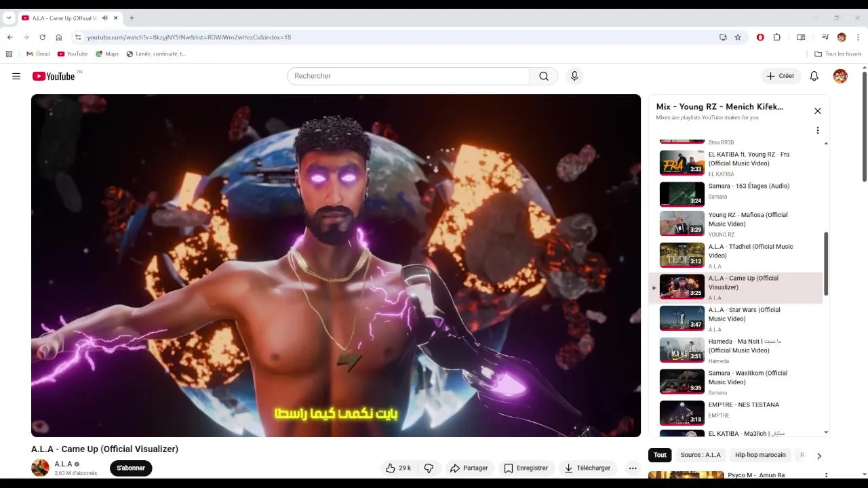Viewport: 868px width, 488px height.
Task: Open the media controls toolbar icon
Action: click(x=825, y=37)
